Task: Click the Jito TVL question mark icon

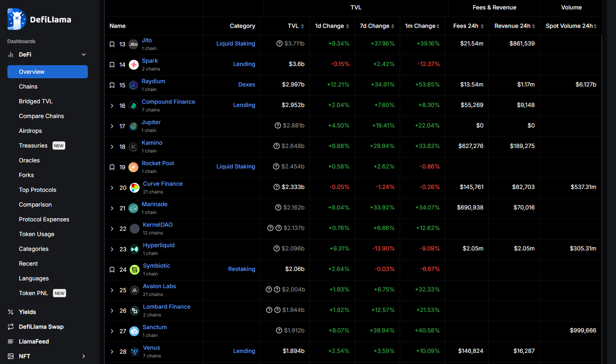Action: click(x=279, y=43)
